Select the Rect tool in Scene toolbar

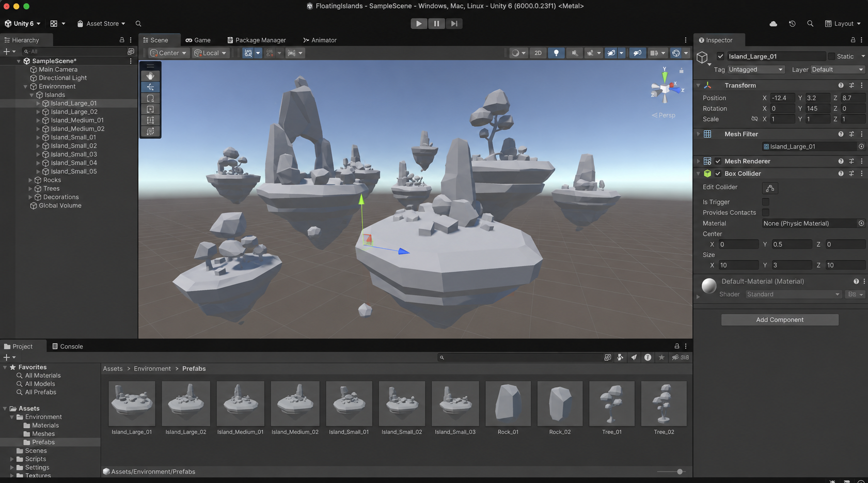click(x=150, y=120)
